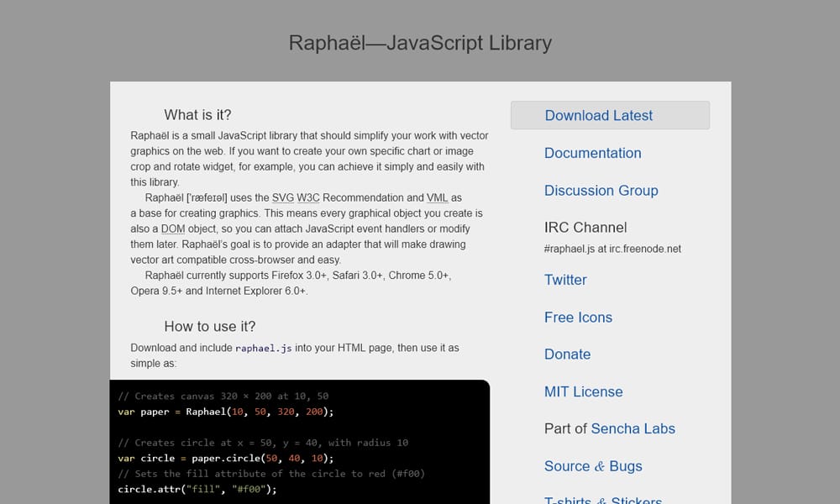Click the raphael.js code text
The height and width of the screenshot is (504, 840).
click(264, 348)
